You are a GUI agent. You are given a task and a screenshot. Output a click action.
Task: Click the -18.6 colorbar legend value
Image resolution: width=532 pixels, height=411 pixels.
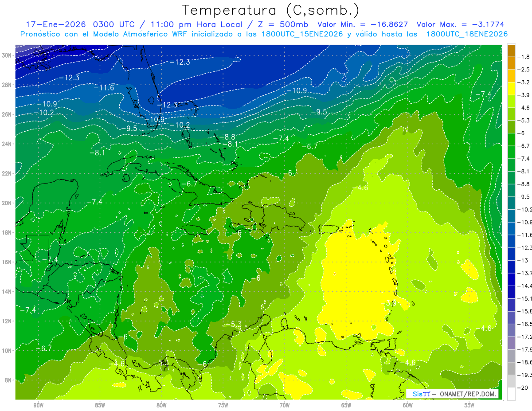[x=525, y=362]
